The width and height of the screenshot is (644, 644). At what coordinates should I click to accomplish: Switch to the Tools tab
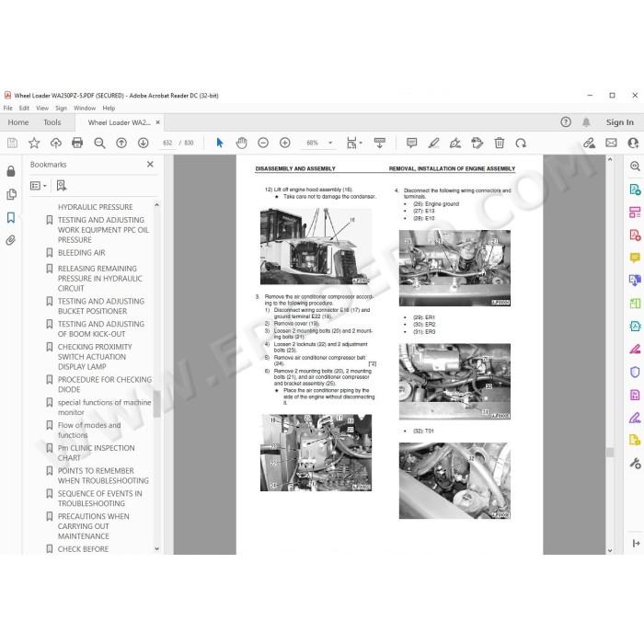tap(52, 122)
